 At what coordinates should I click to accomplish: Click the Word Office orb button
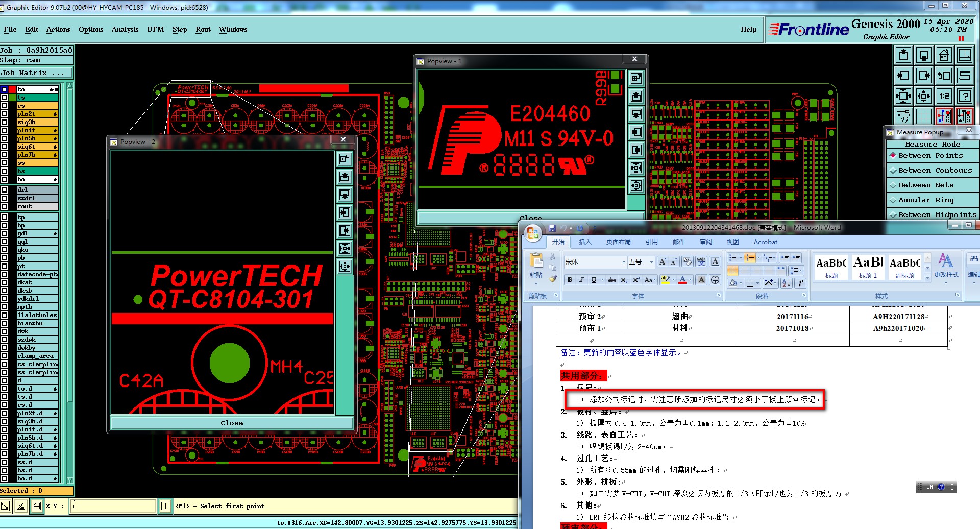tap(533, 234)
